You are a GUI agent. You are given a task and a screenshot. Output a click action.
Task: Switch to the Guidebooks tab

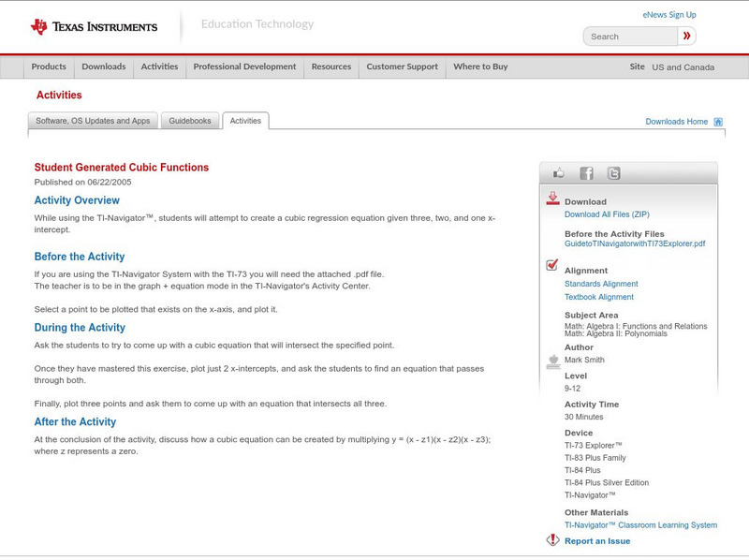click(190, 121)
